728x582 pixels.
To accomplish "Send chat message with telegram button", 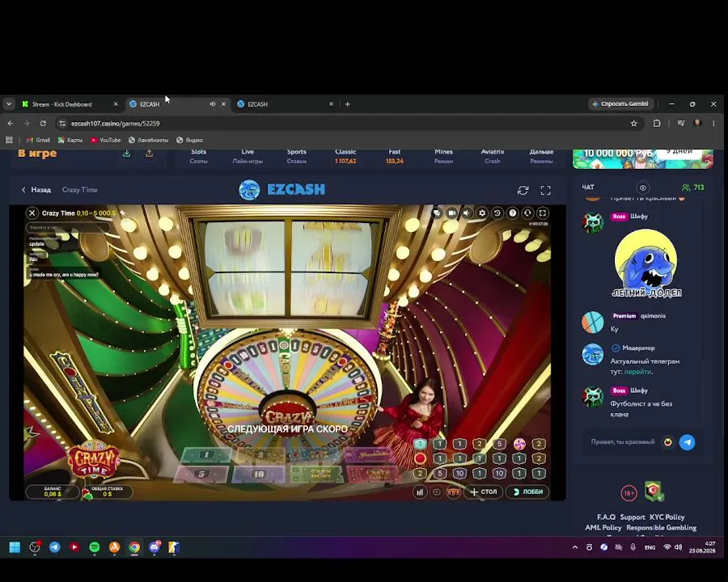I will point(687,442).
